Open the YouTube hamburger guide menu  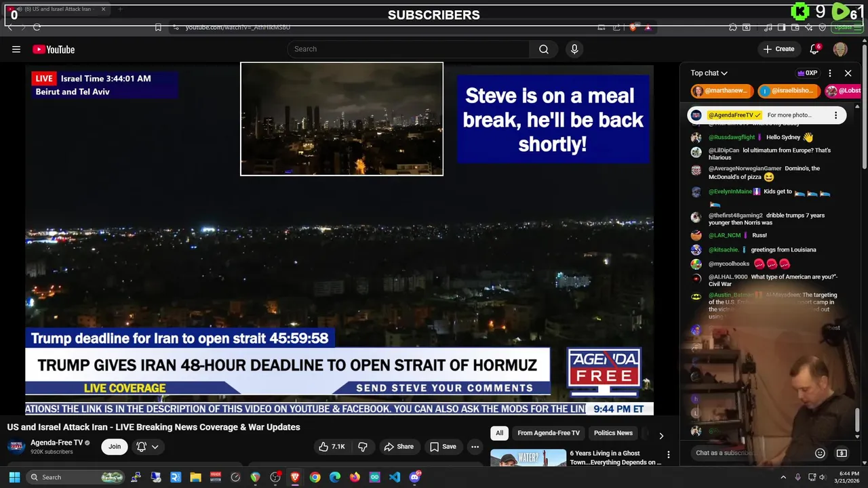16,49
